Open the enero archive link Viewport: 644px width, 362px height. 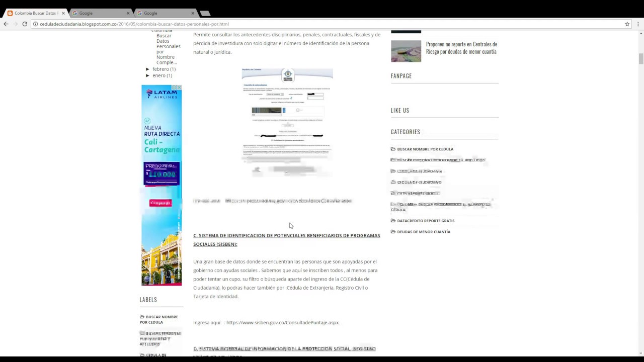pyautogui.click(x=159, y=75)
